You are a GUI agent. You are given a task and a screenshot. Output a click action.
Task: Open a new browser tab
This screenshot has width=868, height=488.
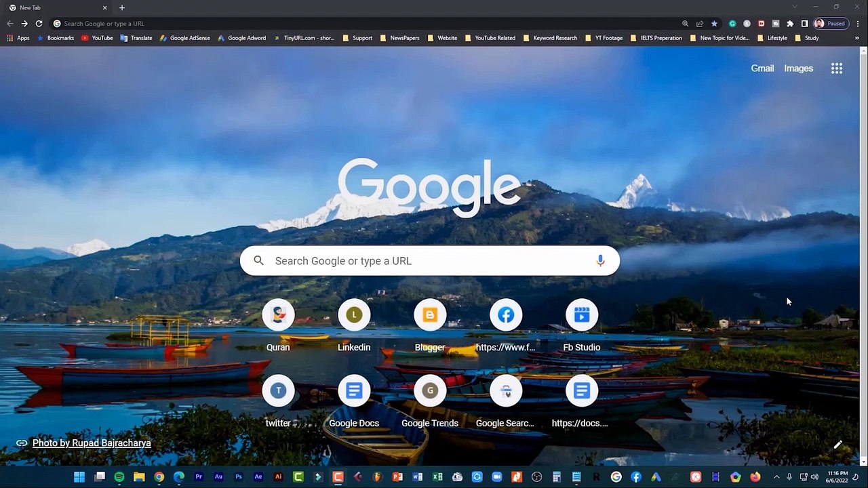[x=122, y=7]
